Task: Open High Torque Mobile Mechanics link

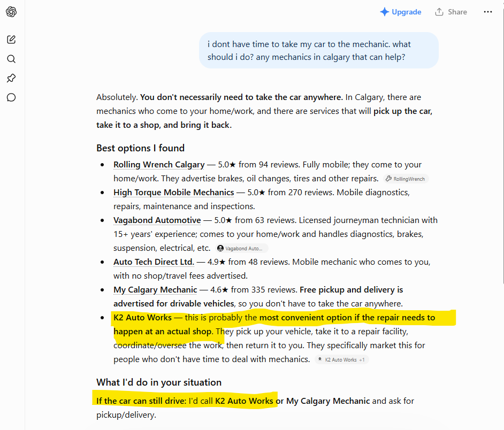Action: point(173,192)
